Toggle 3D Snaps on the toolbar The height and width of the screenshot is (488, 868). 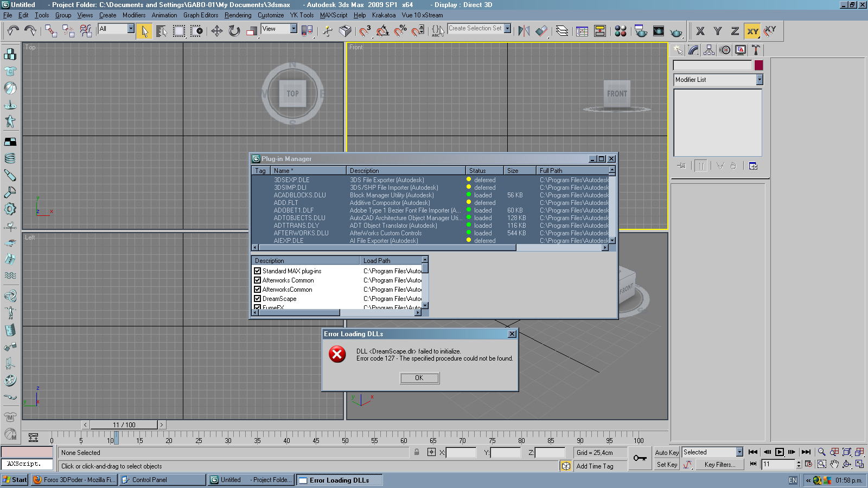[x=365, y=31]
